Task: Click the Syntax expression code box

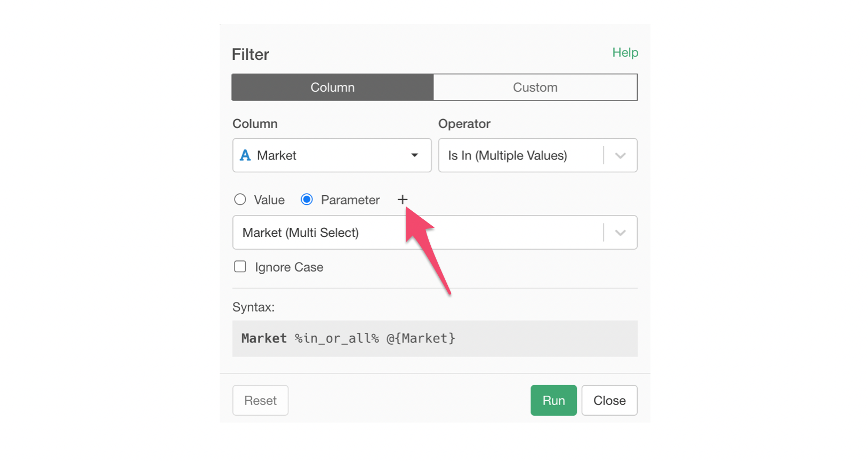Action: pos(435,338)
